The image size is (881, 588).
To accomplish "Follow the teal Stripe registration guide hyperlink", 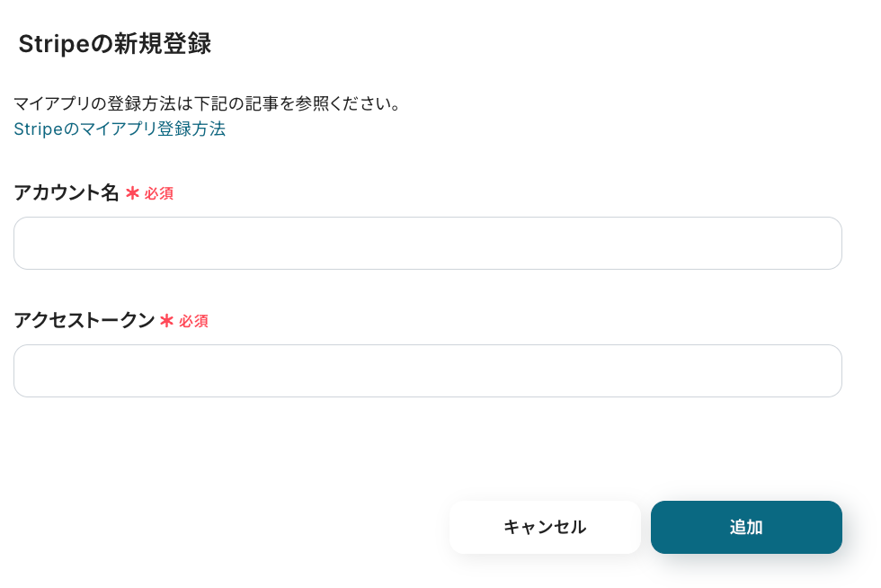I will click(x=120, y=129).
